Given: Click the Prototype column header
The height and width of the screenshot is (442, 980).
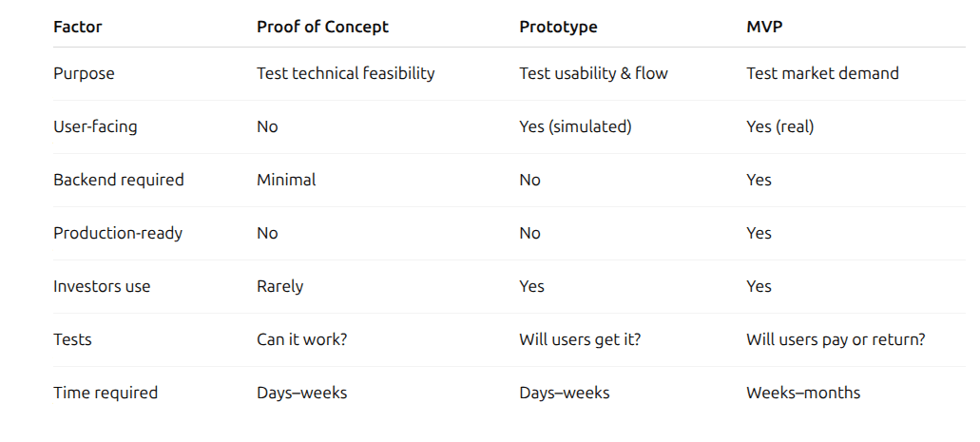Looking at the screenshot, I should coord(558,27).
